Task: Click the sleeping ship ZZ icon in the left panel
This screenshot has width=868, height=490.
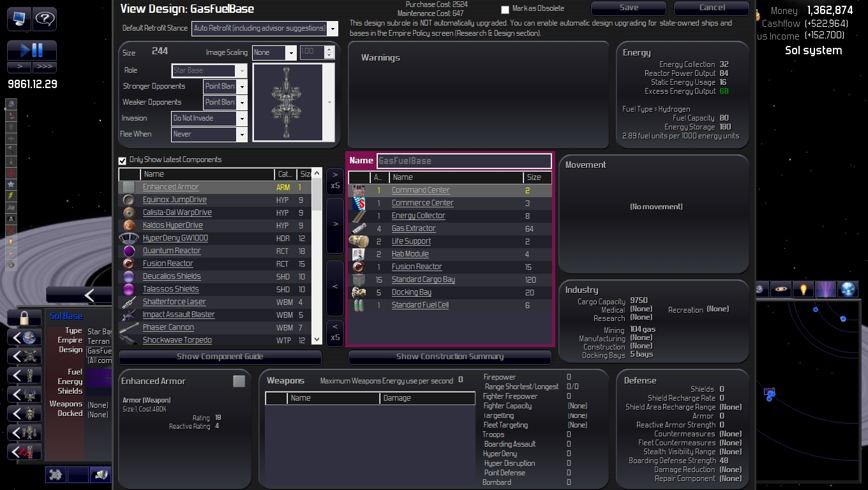Action: [24, 452]
